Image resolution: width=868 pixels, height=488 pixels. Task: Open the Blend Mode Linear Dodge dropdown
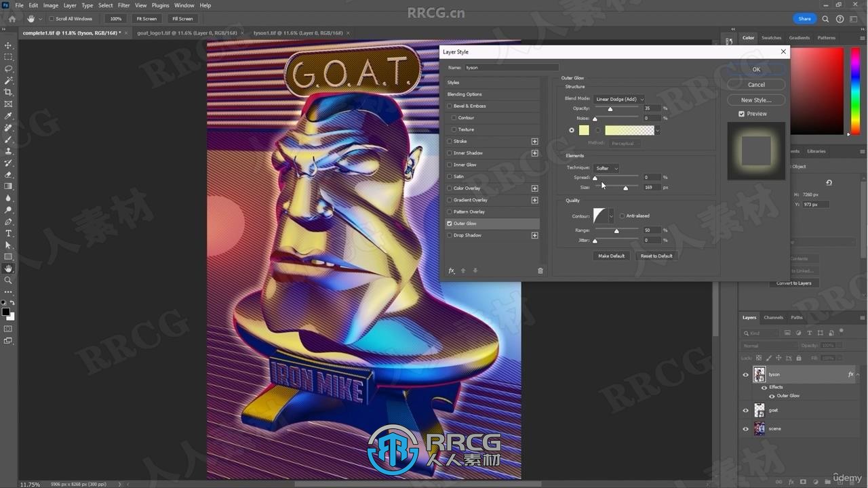[x=618, y=99]
